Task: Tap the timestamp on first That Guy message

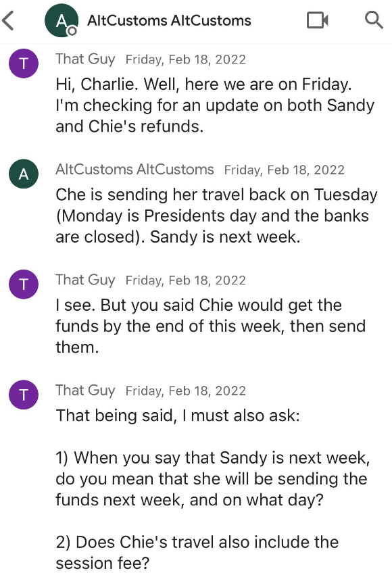Action: (186, 59)
